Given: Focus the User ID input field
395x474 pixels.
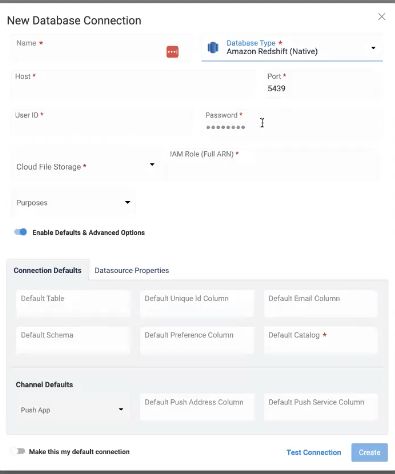Looking at the screenshot, I should coord(102,121).
